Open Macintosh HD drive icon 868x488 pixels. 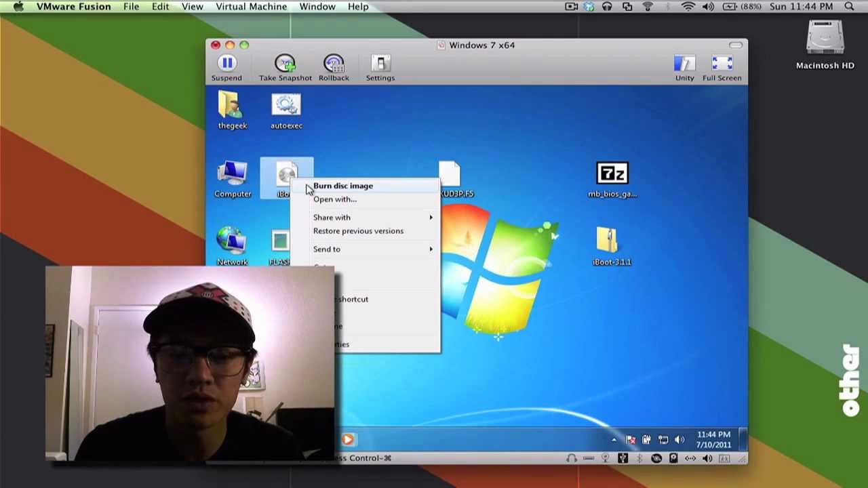(x=825, y=45)
